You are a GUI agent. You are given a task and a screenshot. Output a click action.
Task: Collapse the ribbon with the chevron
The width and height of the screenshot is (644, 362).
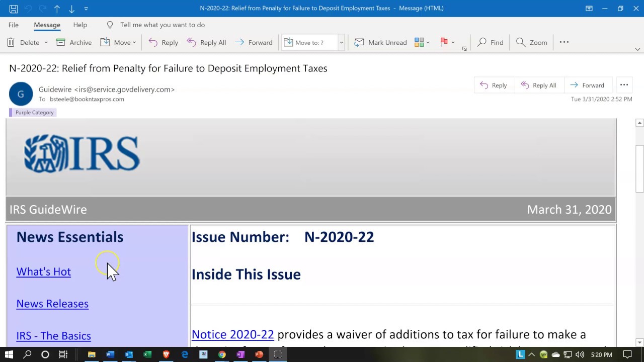637,49
